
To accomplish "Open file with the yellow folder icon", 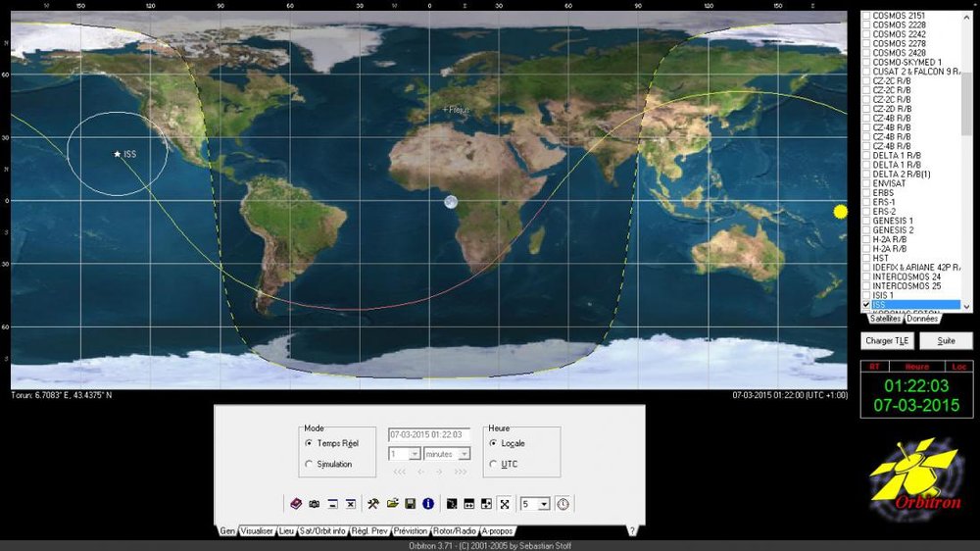I will 392,504.
